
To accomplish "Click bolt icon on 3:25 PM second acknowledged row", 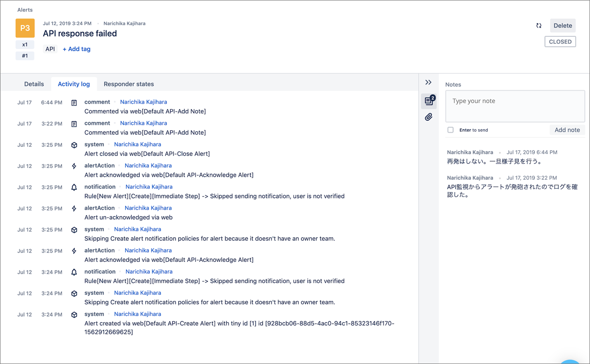I will [74, 251].
